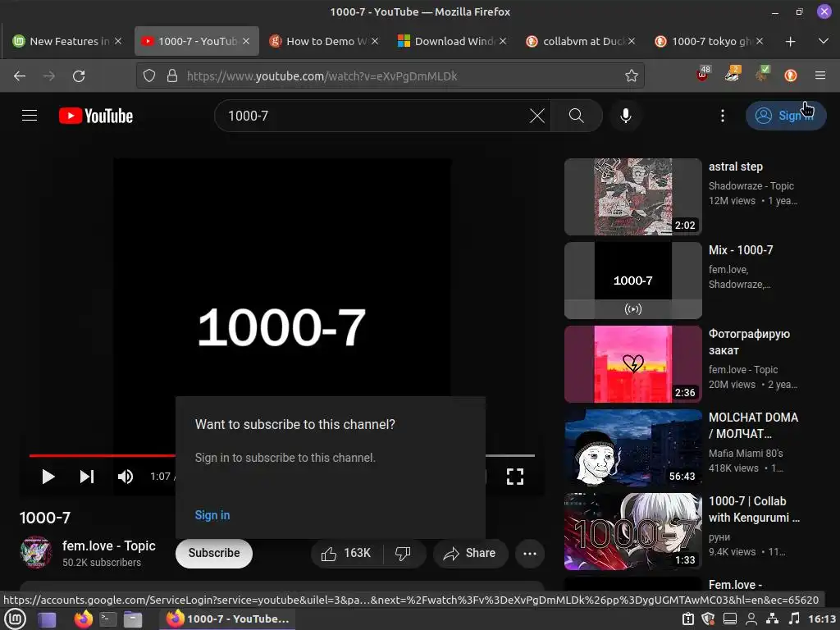Subscribe to fem.love - Topic
This screenshot has width=840, height=630.
point(214,553)
